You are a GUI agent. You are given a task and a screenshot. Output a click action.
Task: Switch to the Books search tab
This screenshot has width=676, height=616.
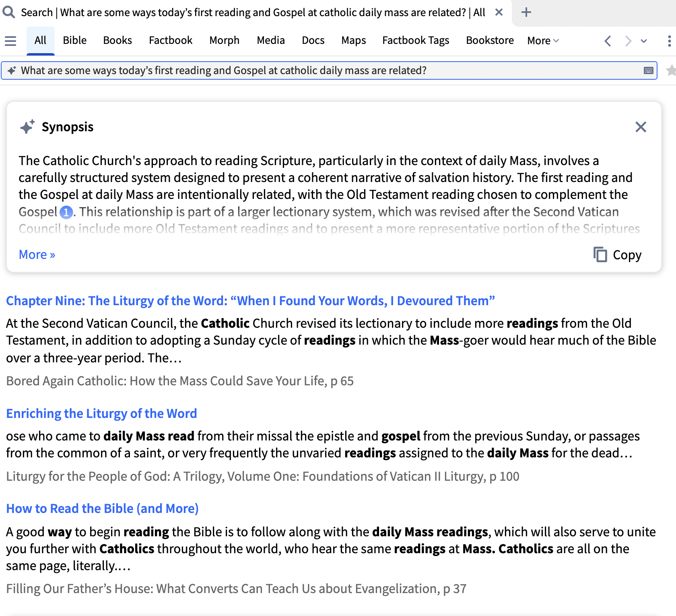pos(117,40)
